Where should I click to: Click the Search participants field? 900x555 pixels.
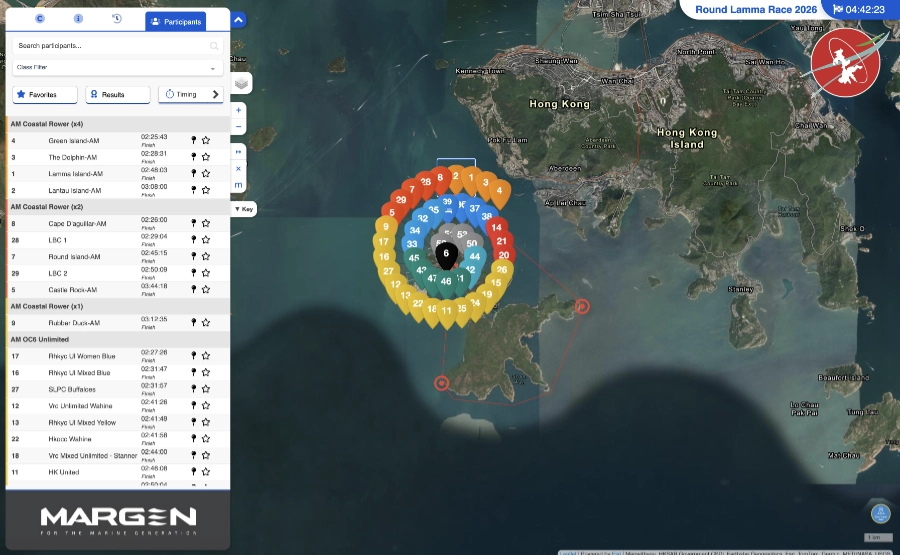[118, 45]
